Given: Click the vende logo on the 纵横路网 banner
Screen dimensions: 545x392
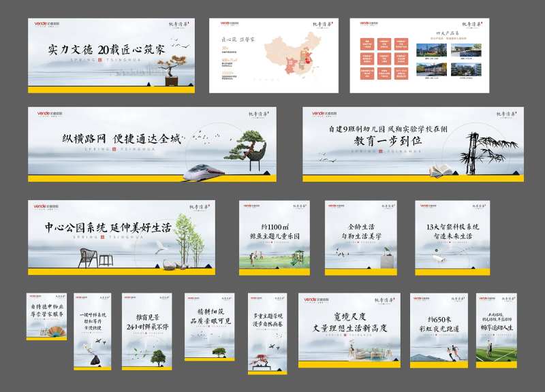Looking at the screenshot, I should (50, 114).
